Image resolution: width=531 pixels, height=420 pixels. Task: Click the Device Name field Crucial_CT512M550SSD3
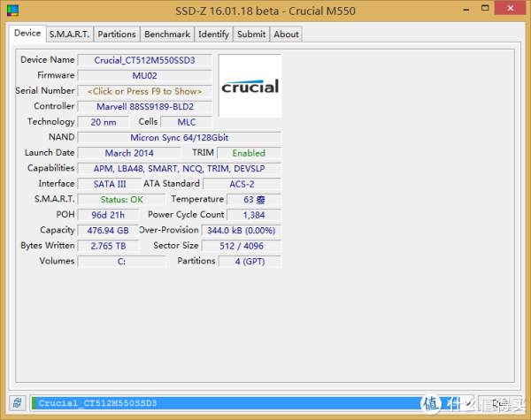145,60
